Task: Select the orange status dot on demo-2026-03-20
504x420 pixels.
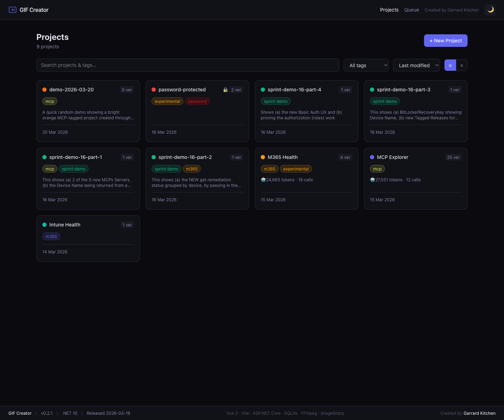Action: (x=44, y=90)
